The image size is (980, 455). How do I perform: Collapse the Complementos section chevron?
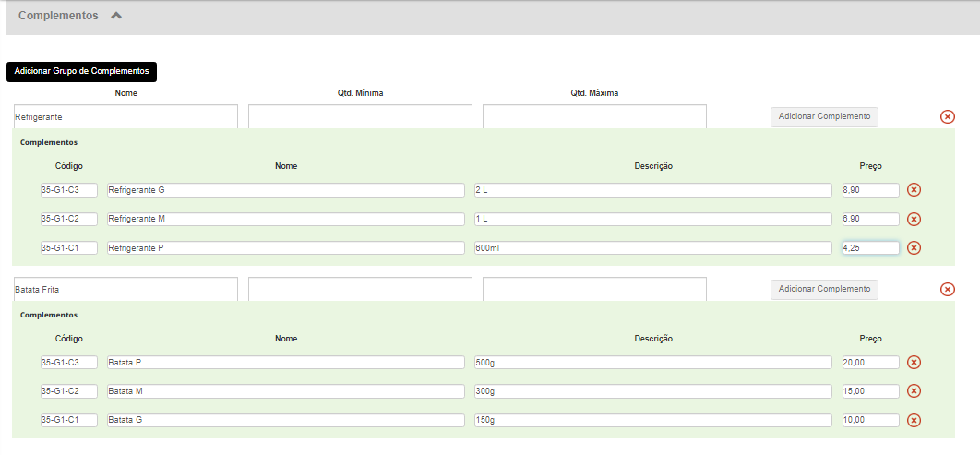[x=115, y=17]
